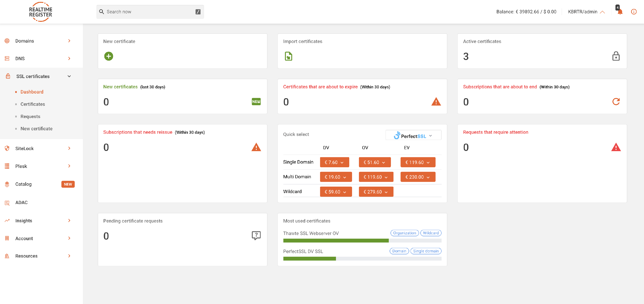Click warning triangle in expiring certificates card
Image resolution: width=644 pixels, height=304 pixels.
[x=436, y=102]
